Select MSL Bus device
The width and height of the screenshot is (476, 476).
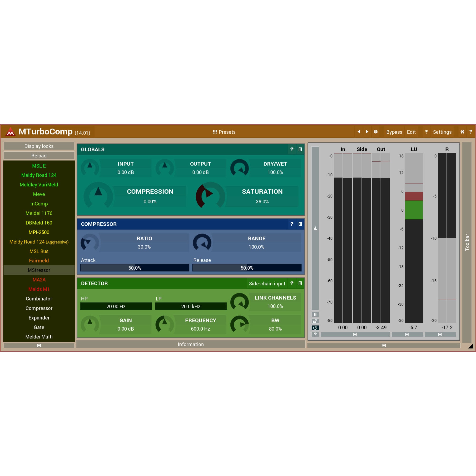click(39, 251)
